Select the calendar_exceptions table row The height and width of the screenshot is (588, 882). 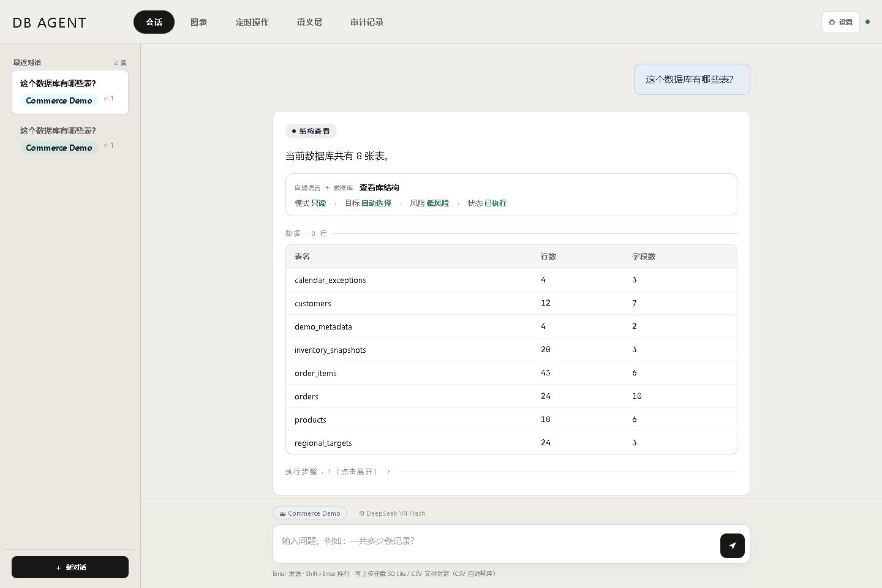click(x=511, y=280)
